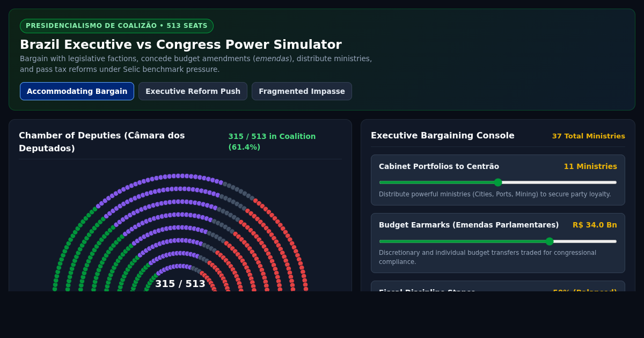
Task: Click the '37 Total Ministries' label
Action: (588, 136)
